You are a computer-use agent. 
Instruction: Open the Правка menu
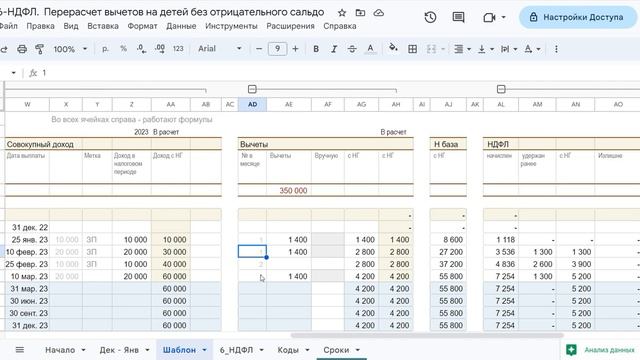(x=40, y=26)
